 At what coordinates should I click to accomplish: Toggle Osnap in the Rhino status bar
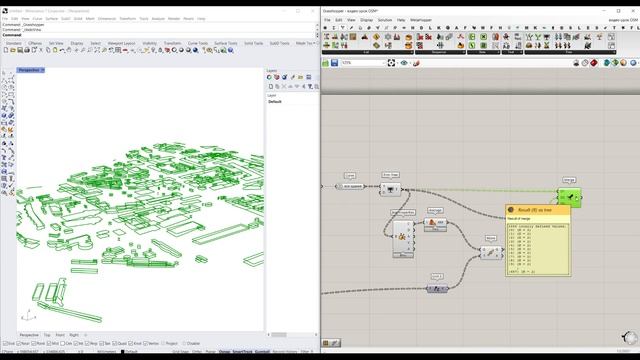[x=224, y=351]
